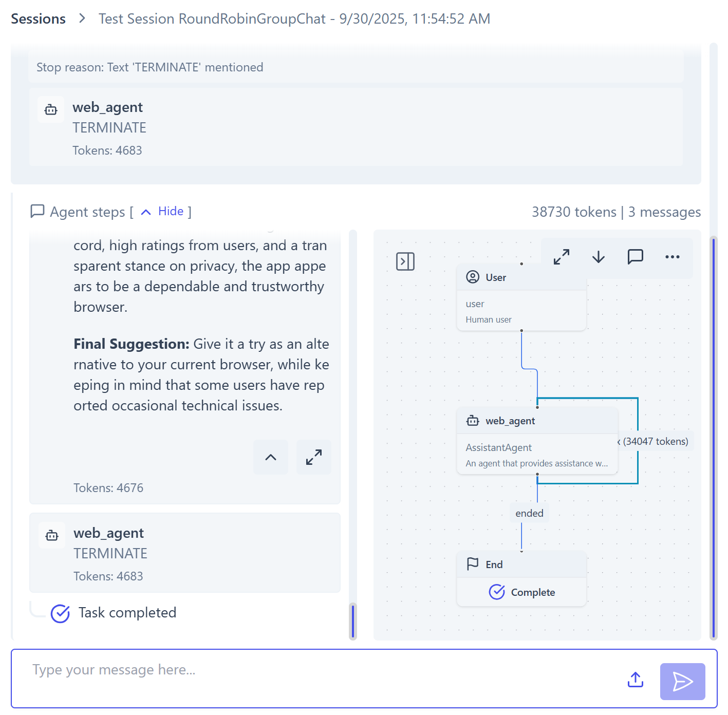Toggle the graph side panel icon
The height and width of the screenshot is (715, 728).
click(405, 261)
